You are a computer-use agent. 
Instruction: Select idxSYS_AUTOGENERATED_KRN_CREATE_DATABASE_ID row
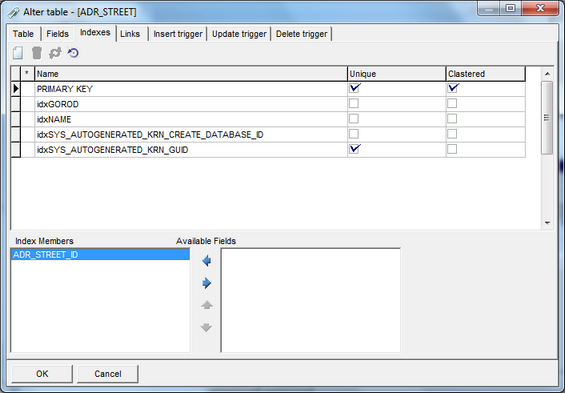(x=191, y=134)
